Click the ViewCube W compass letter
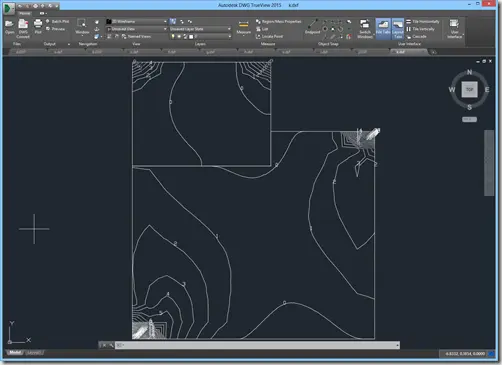Viewport: 502px width, 365px height. [452, 89]
